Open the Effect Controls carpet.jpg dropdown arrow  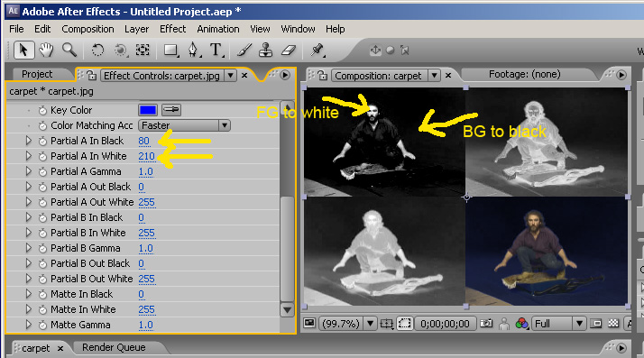click(231, 76)
